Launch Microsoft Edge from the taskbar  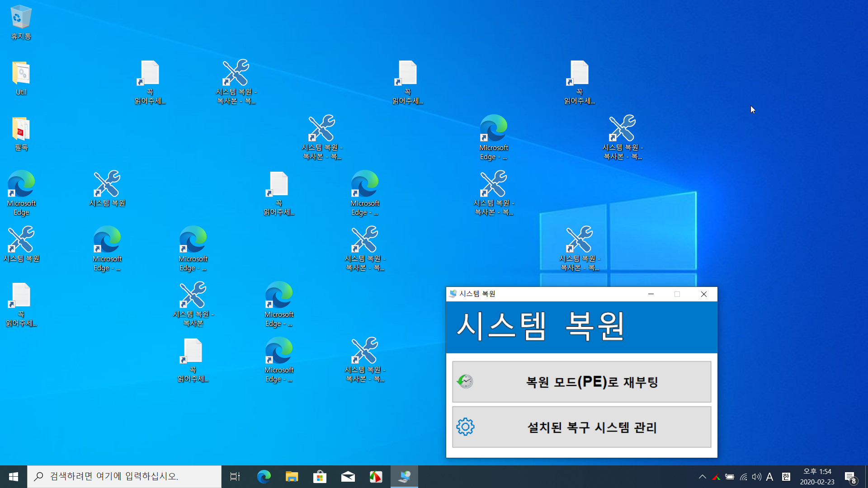(x=264, y=477)
